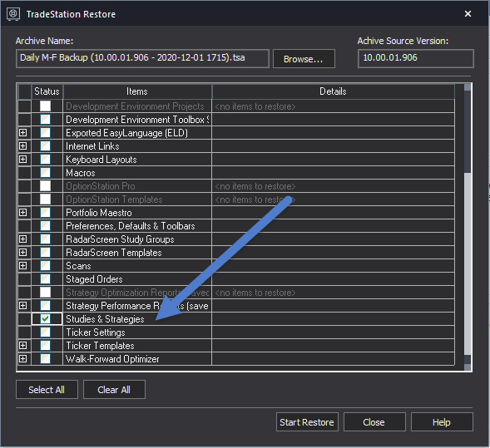Toggle the Macros checkbox

pos(45,173)
